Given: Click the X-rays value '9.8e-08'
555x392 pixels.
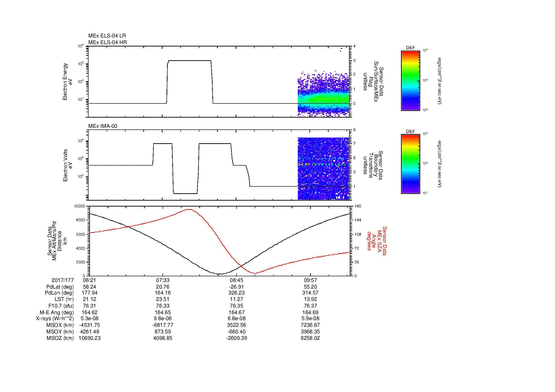Looking at the screenshot, I should 163,318.
